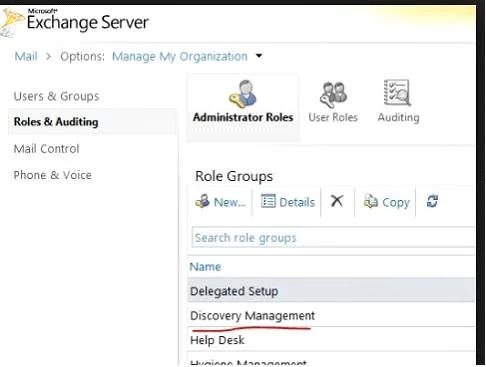This screenshot has height=367, width=486.
Task: Open Phone & Voice in sidebar
Action: click(x=52, y=175)
